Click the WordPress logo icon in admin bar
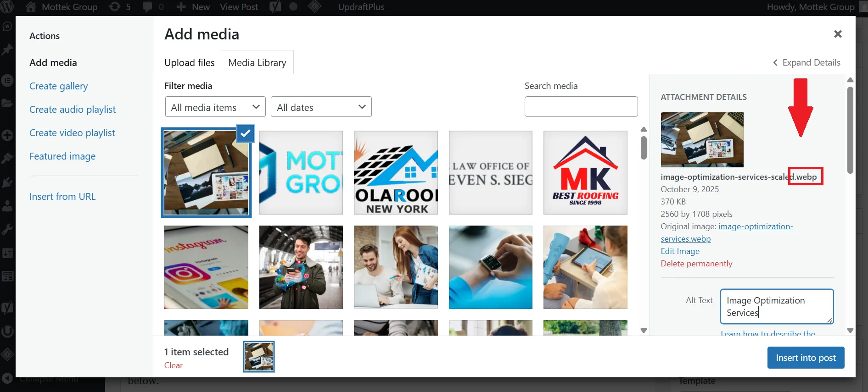Image resolution: width=868 pixels, height=392 pixels. click(x=7, y=7)
